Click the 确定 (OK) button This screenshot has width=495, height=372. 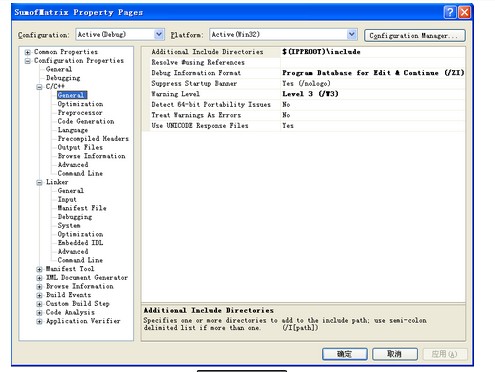coord(345,354)
